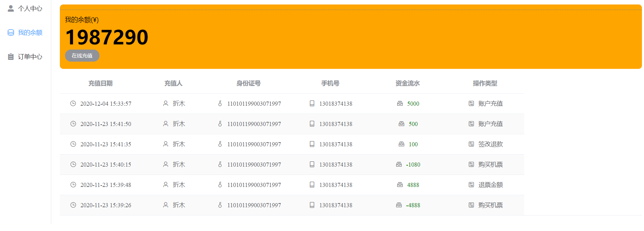Click the 充值日期 column header
Image resolution: width=644 pixels, height=231 pixels.
pos(100,83)
